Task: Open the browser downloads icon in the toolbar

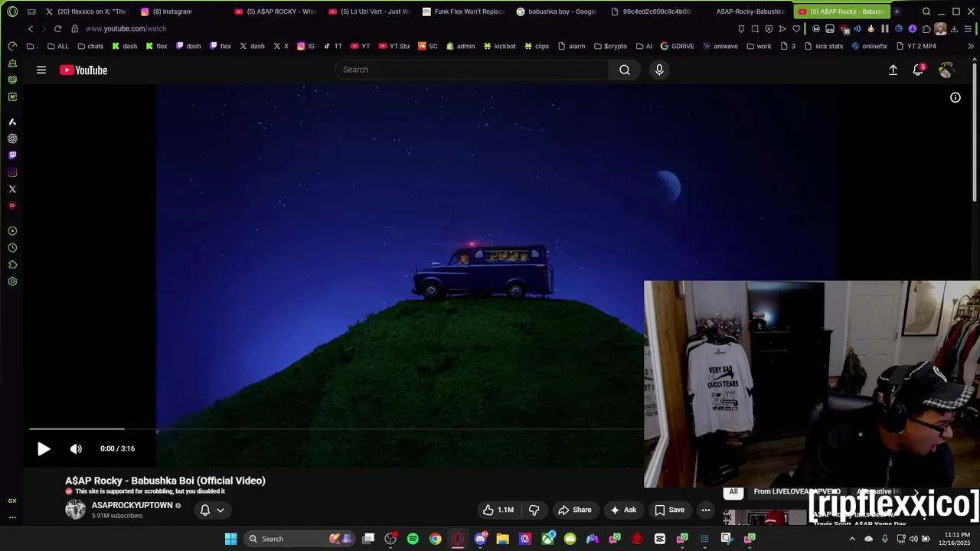Action: point(954,29)
